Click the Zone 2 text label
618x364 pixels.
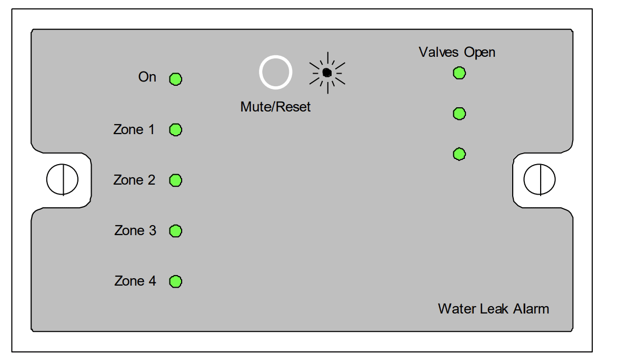[x=134, y=180]
